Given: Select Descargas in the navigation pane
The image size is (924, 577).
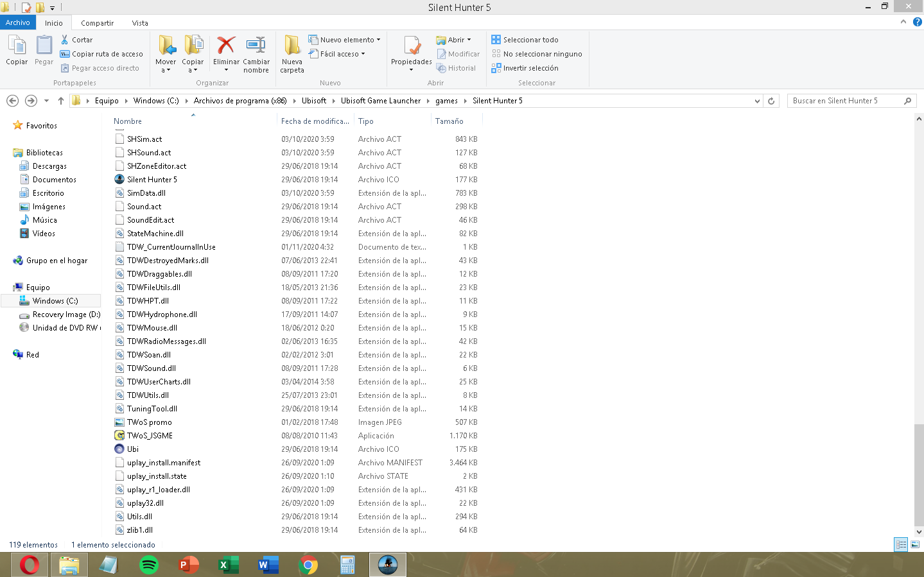Looking at the screenshot, I should click(x=43, y=166).
